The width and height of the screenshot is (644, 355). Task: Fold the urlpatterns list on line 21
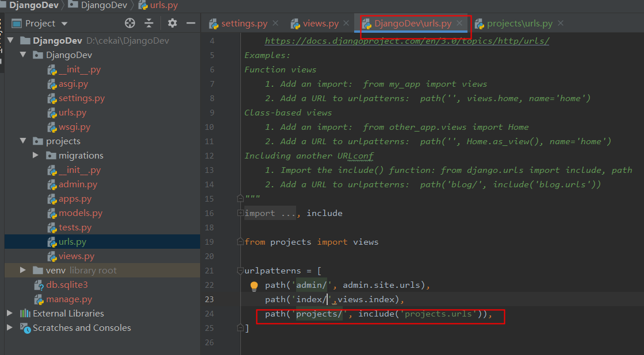(240, 271)
